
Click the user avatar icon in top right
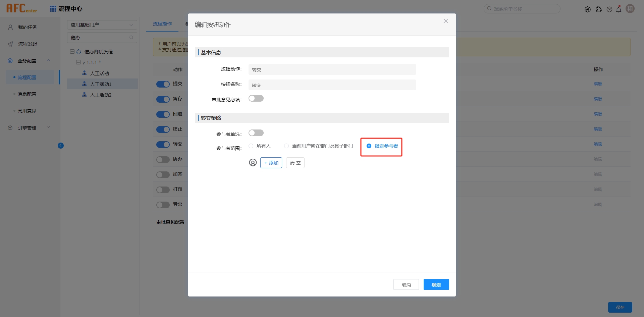coord(630,9)
